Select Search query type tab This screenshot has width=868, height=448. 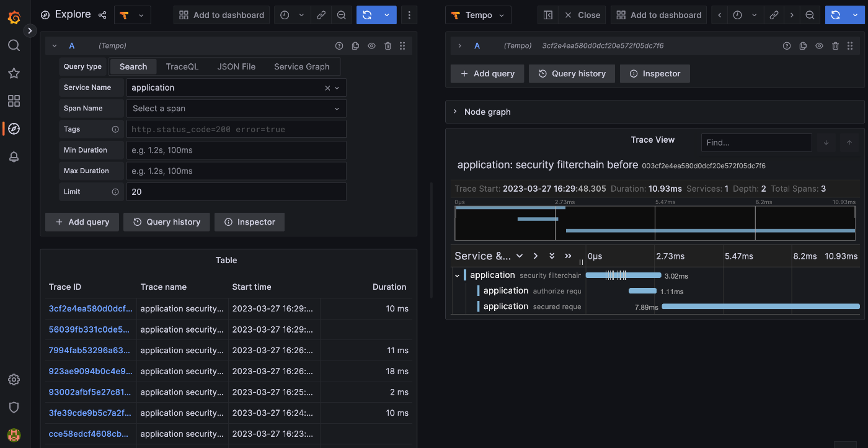133,66
